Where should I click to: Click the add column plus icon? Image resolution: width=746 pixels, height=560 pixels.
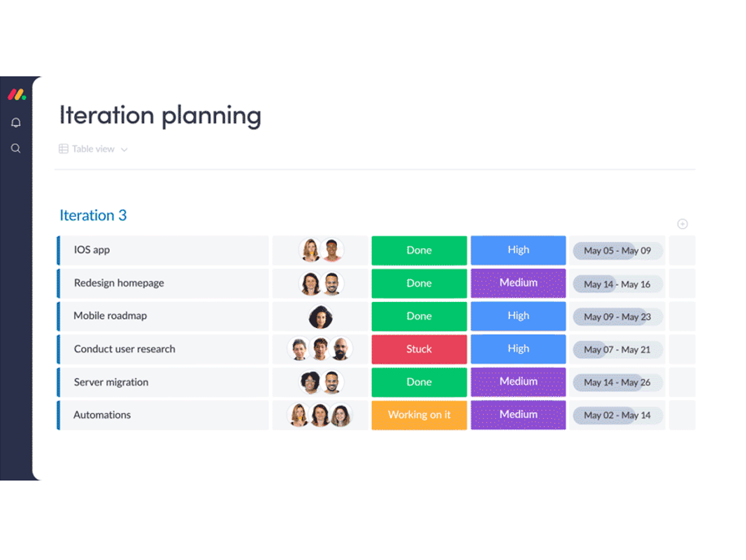[x=682, y=224]
